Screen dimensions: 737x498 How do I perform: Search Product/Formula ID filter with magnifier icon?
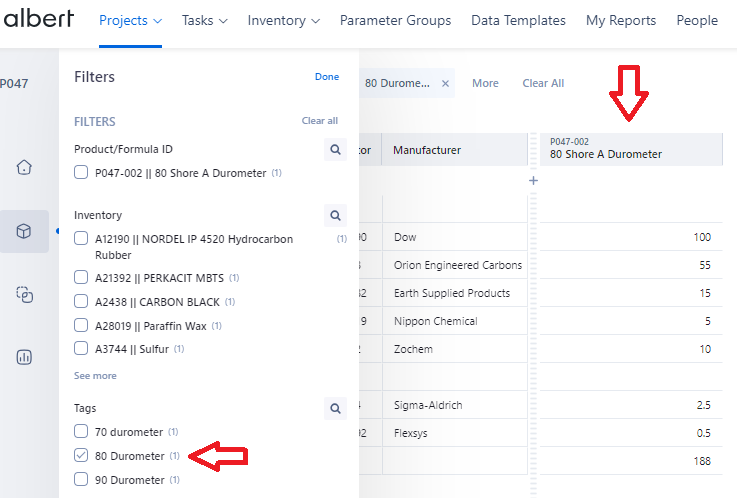[335, 150]
